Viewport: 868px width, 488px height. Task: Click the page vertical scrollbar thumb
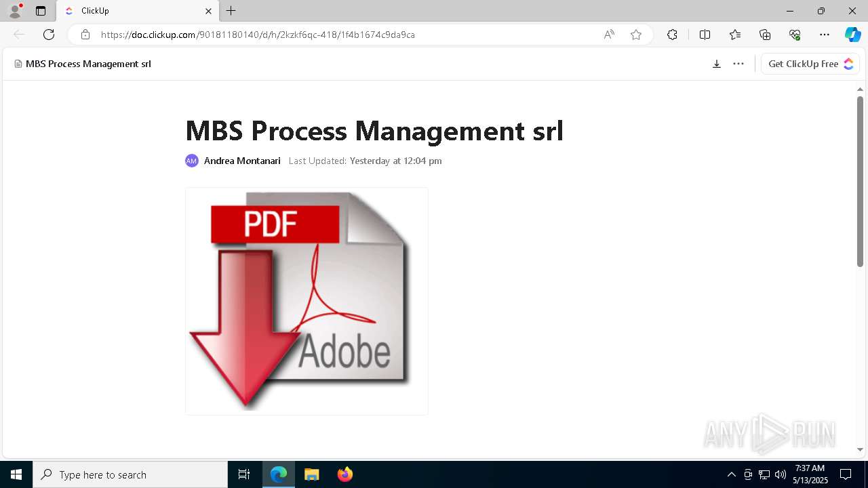[x=860, y=181]
